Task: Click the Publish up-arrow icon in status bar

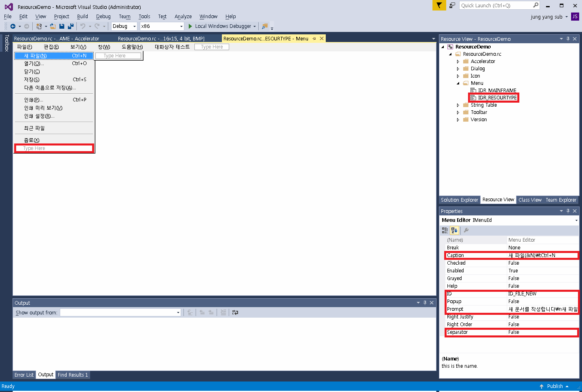Action: [542, 386]
